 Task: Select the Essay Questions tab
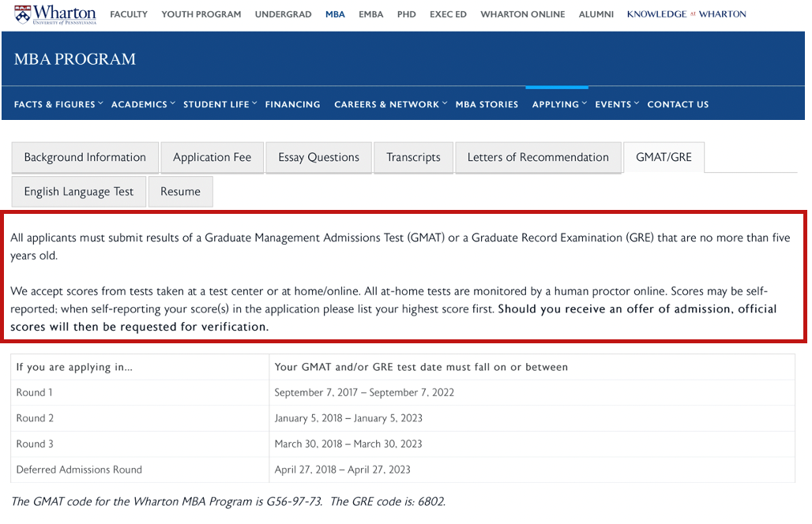(x=318, y=157)
